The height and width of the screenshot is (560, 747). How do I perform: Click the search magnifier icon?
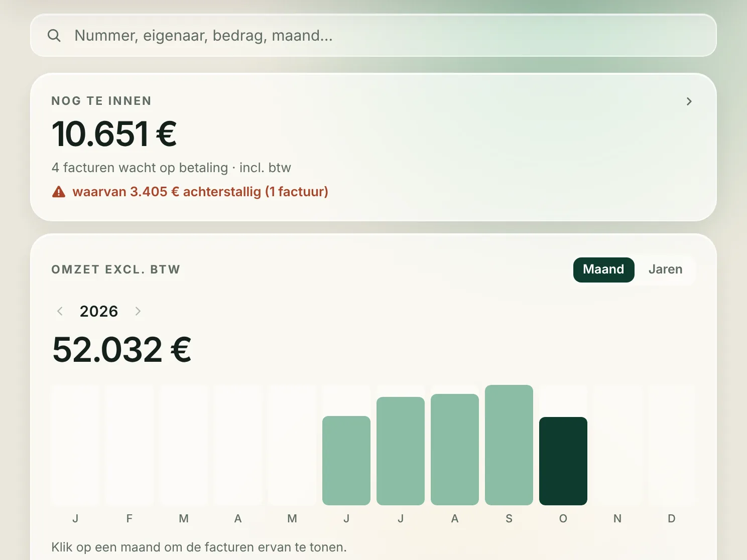[54, 36]
